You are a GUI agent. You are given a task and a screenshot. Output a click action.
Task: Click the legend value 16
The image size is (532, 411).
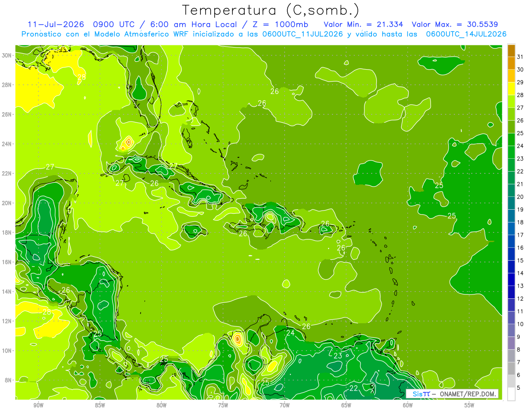[520, 247]
